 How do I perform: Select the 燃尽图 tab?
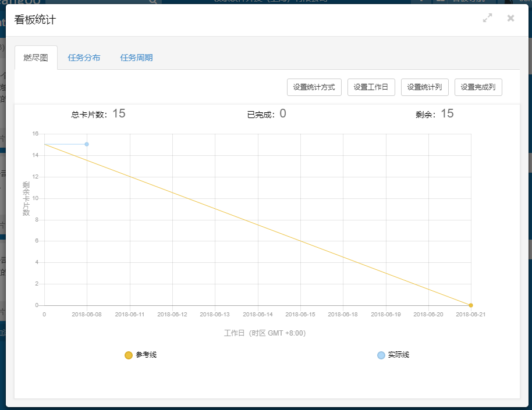click(x=36, y=58)
